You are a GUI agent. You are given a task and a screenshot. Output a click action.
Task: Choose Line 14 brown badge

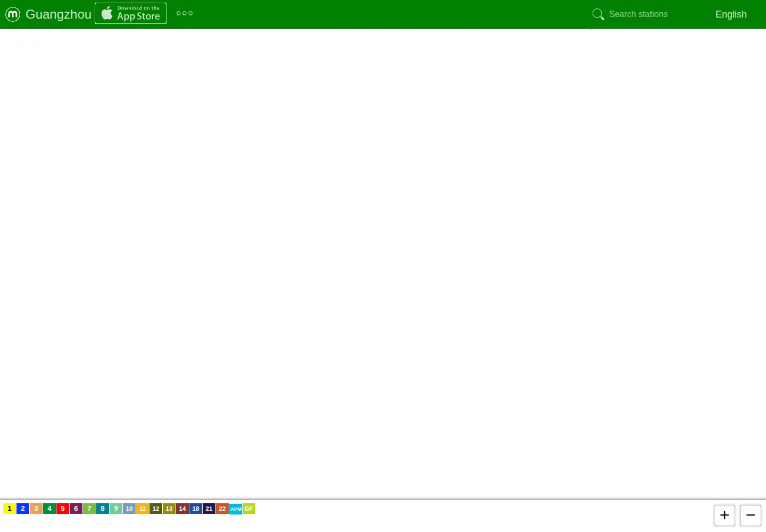[182, 509]
